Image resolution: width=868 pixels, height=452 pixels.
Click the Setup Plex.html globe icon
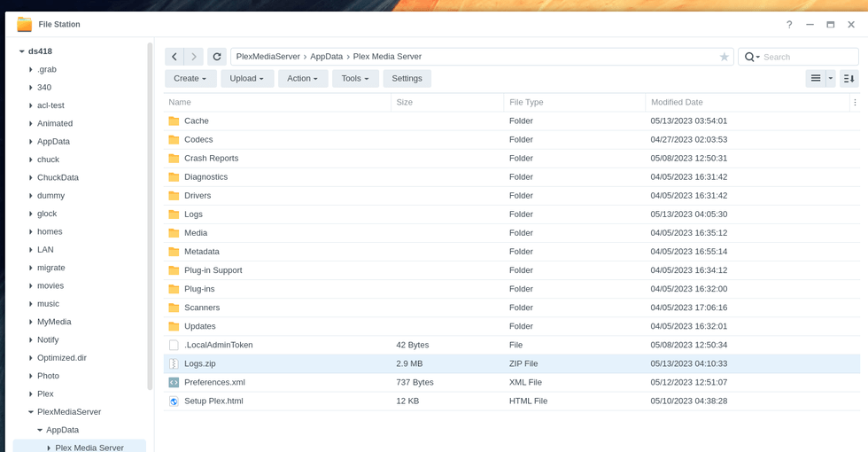(x=174, y=401)
